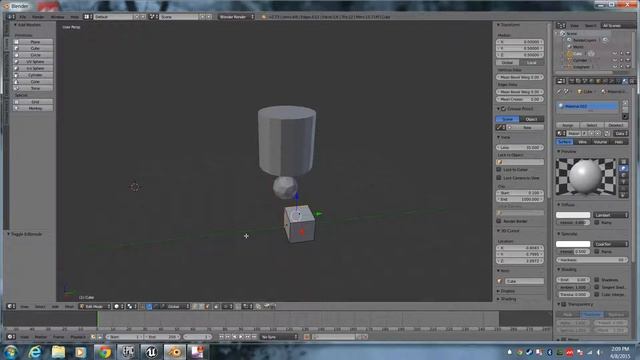Toggle Render Border checkbox
This screenshot has width=640, height=360.
tap(499, 221)
